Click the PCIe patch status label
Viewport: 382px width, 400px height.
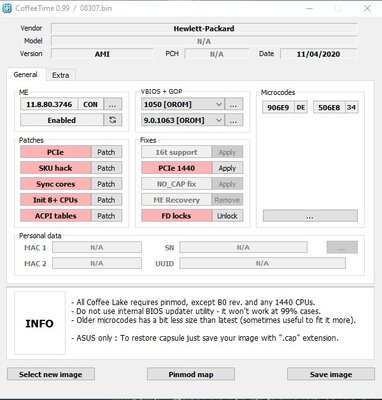tap(55, 152)
